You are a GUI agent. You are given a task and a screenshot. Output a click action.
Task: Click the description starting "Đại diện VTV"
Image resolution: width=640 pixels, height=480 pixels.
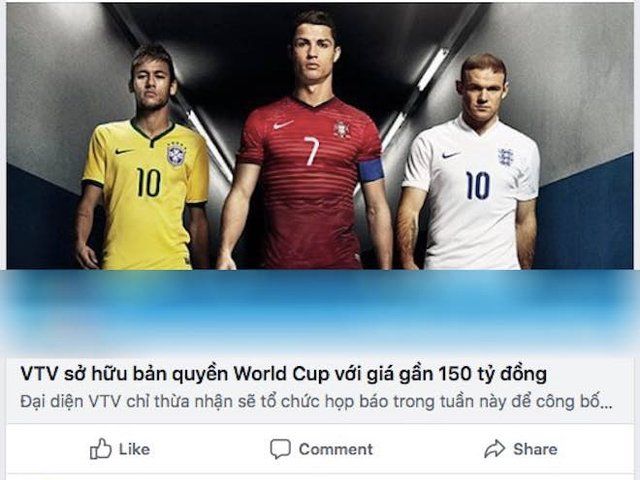pyautogui.click(x=316, y=402)
